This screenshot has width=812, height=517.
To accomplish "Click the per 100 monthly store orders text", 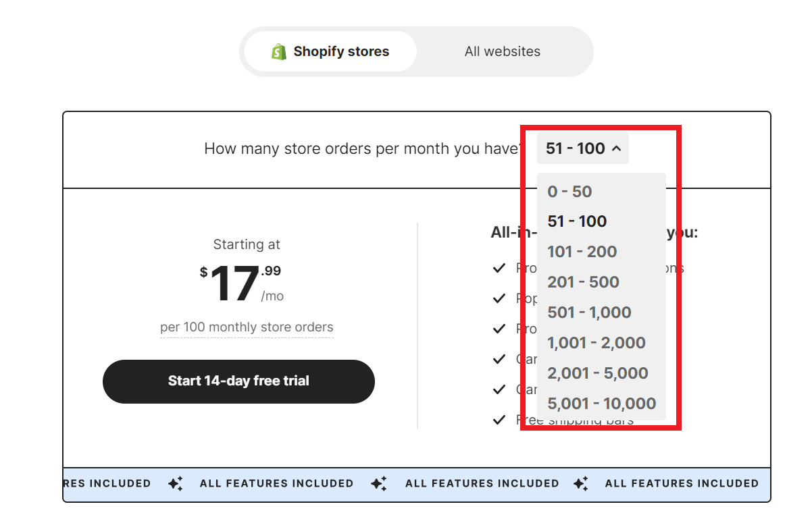I will [247, 327].
